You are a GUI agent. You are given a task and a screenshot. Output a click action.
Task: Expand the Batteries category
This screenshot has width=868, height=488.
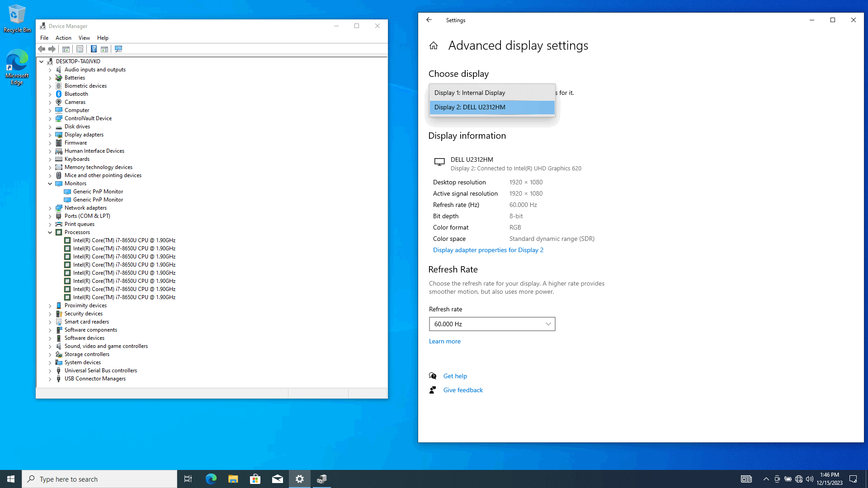(x=50, y=78)
